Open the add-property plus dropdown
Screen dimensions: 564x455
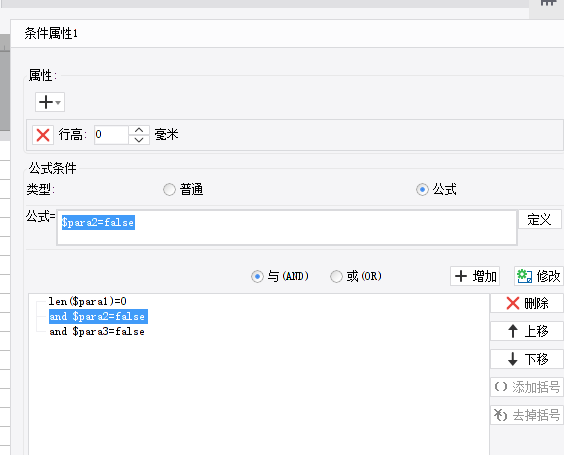coord(50,102)
